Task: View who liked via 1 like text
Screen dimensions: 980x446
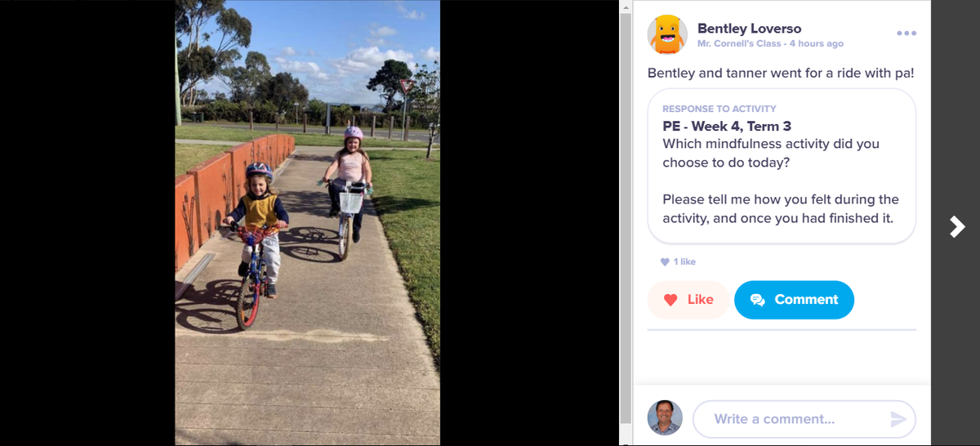Action: tap(684, 262)
